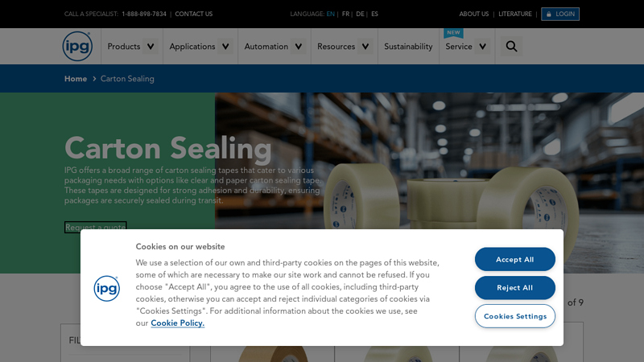Open Cookies Settings
This screenshot has width=644, height=362.
pyautogui.click(x=514, y=316)
